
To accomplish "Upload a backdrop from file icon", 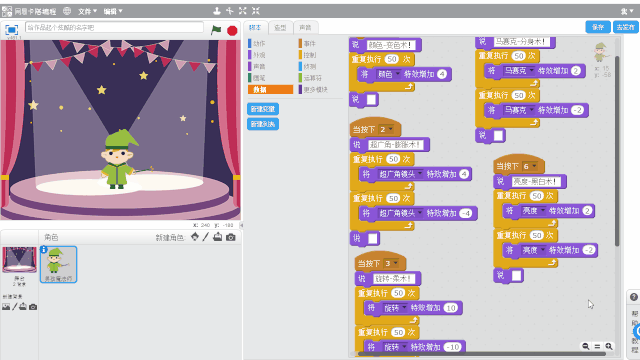I will point(23,307).
